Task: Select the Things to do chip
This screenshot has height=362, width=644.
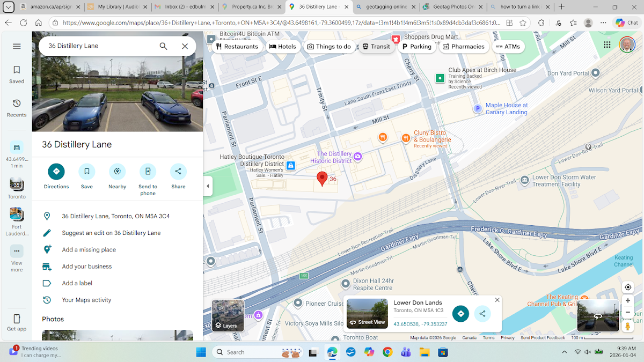Action: click(x=328, y=47)
